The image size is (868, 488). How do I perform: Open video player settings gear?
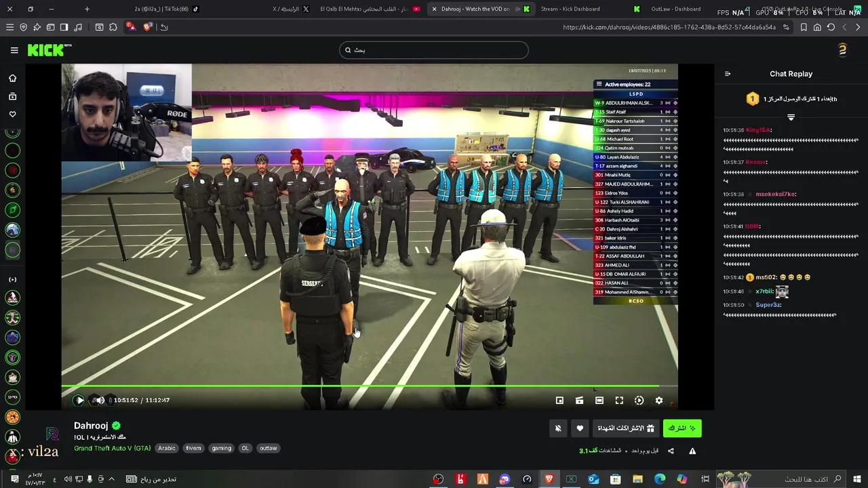pos(658,401)
